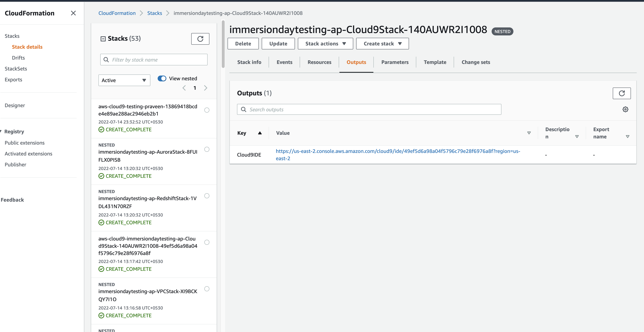The image size is (644, 332).
Task: Open StackSets in sidebar
Action: point(16,69)
